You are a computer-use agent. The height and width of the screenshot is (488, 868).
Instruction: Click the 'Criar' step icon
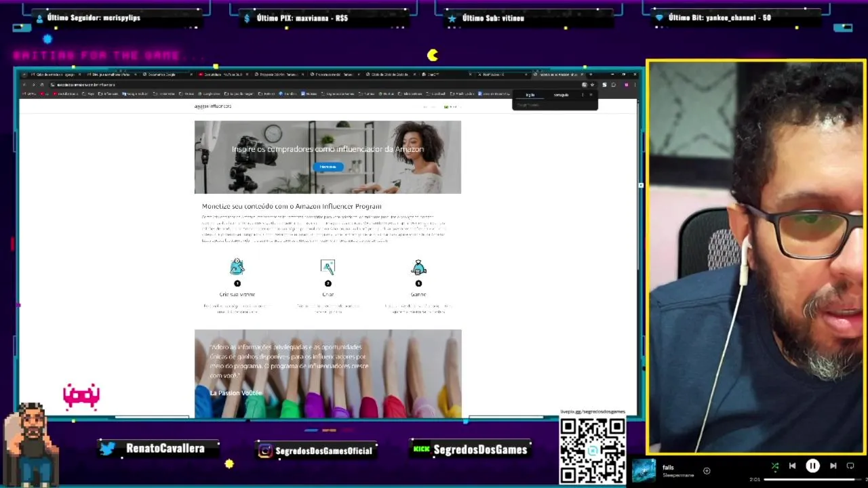tap(328, 267)
